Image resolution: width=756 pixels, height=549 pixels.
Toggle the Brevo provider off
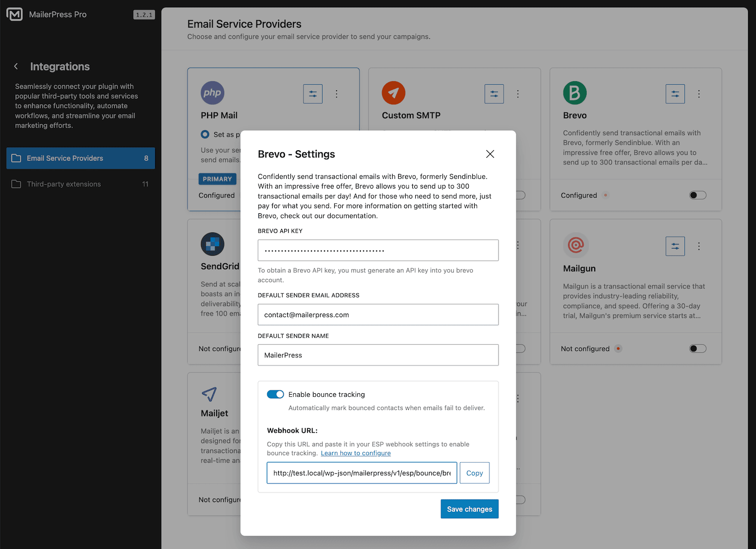698,195
